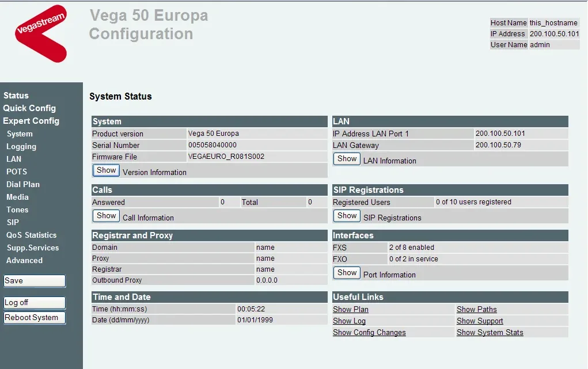View QoS Statistics page

coord(32,235)
